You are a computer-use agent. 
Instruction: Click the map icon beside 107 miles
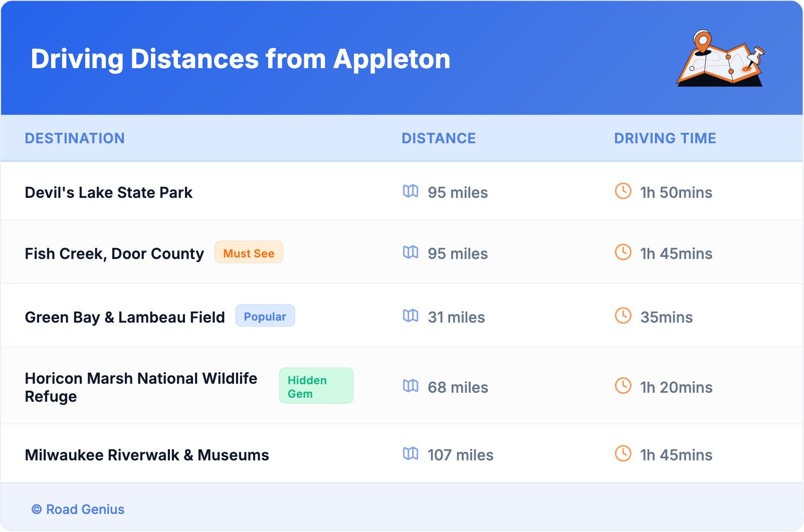tap(411, 453)
